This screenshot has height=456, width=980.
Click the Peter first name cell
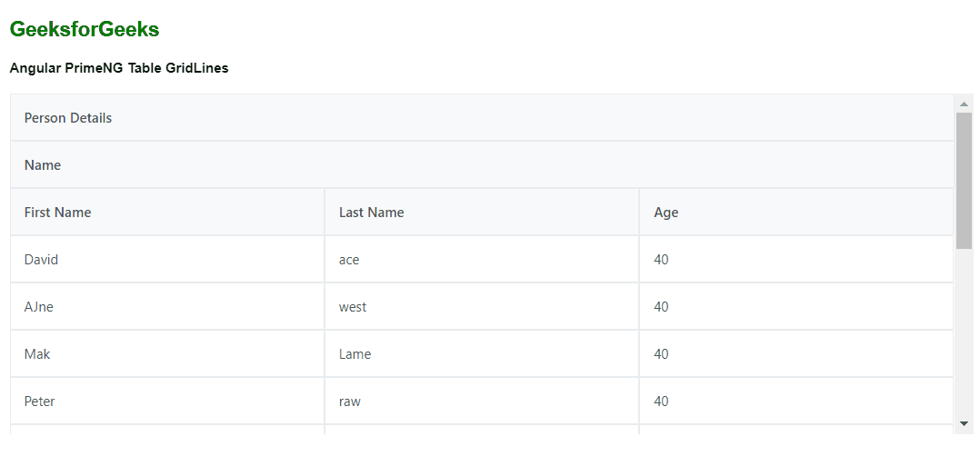40,401
